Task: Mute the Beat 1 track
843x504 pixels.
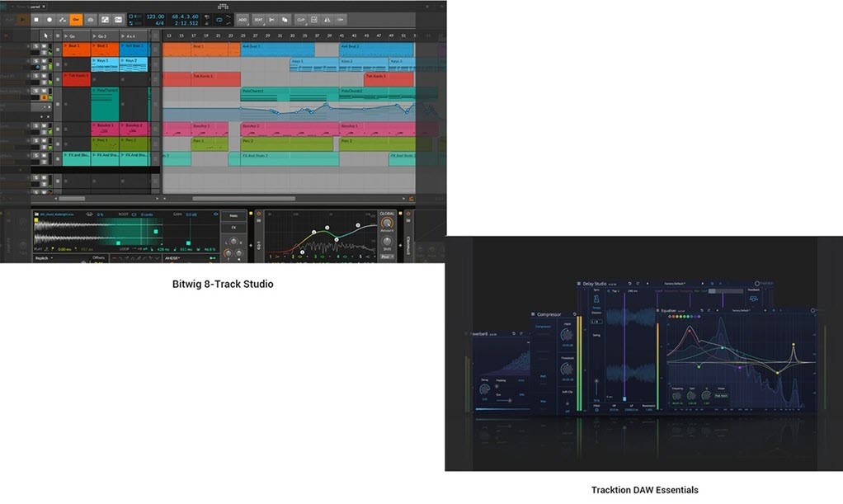Action: coord(44,46)
